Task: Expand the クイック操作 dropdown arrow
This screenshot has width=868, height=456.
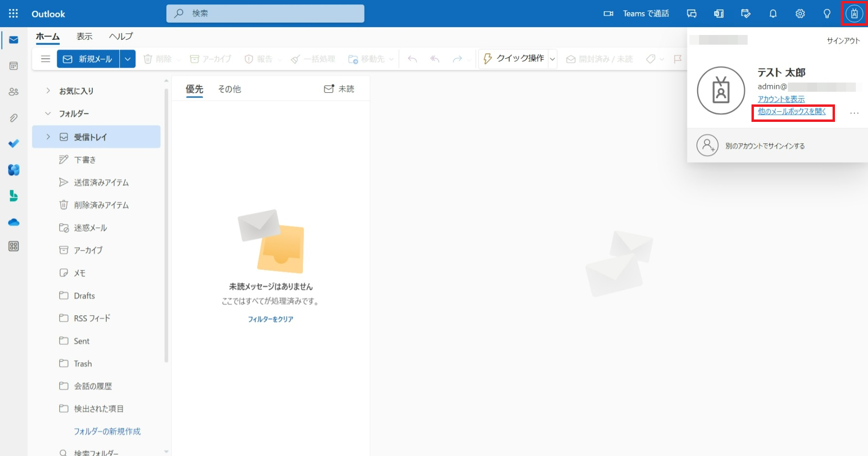Action: [x=552, y=59]
